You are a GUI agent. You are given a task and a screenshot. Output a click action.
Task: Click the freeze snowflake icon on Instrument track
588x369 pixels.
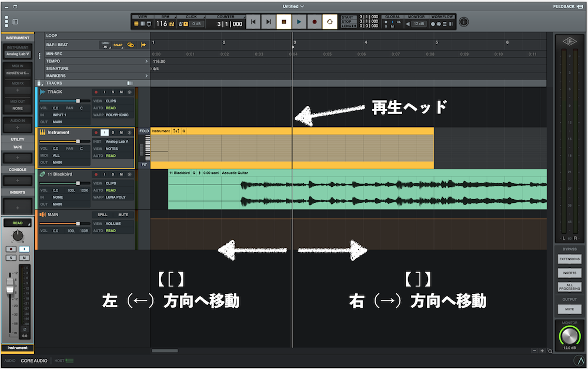(x=130, y=133)
